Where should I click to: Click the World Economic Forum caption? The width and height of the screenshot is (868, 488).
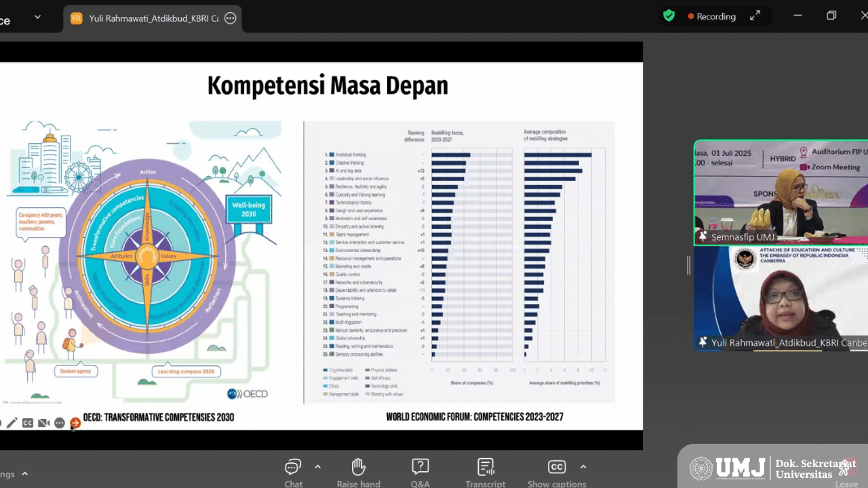pyautogui.click(x=475, y=417)
